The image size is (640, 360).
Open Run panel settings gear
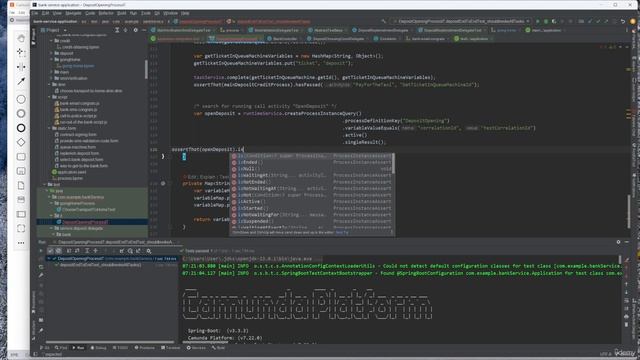point(618,242)
